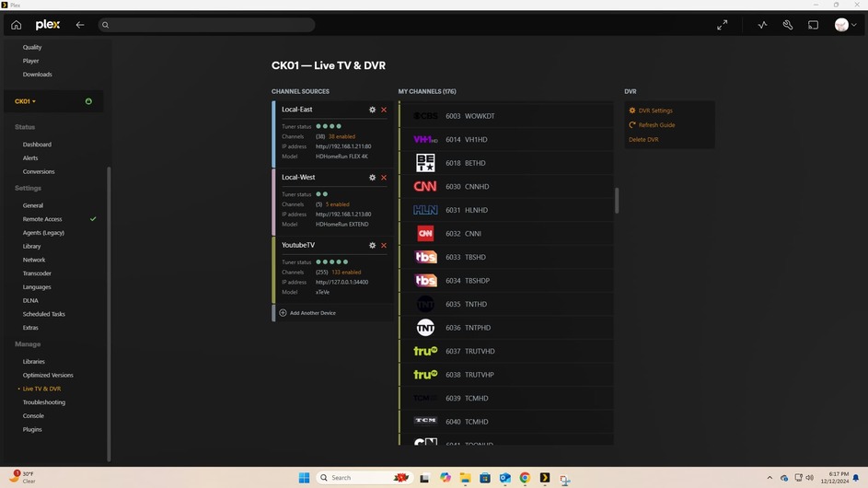The width and height of the screenshot is (868, 488).
Task: Click the truTV logo for 6037 TRUTVHD
Action: [x=425, y=351]
